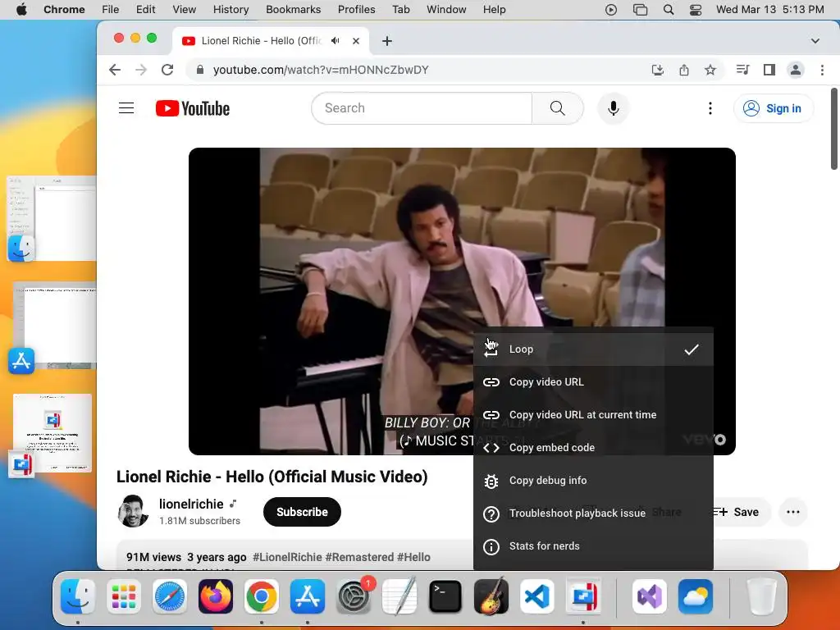Open the #Hello hashtag link

[413, 557]
